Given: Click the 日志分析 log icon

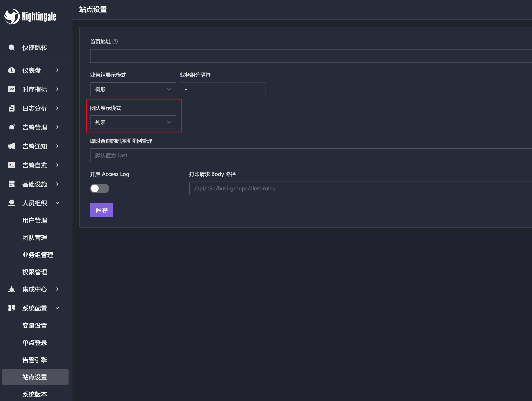Looking at the screenshot, I should pyautogui.click(x=12, y=108).
